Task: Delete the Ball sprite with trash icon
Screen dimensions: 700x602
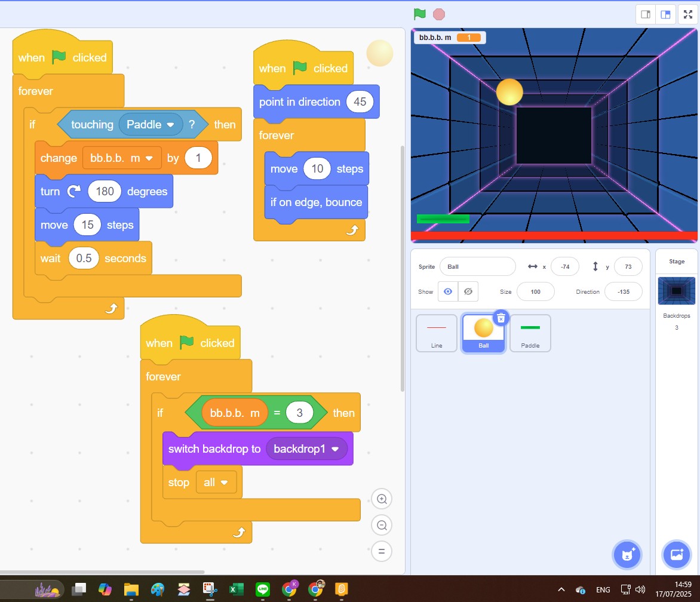Action: 501,318
